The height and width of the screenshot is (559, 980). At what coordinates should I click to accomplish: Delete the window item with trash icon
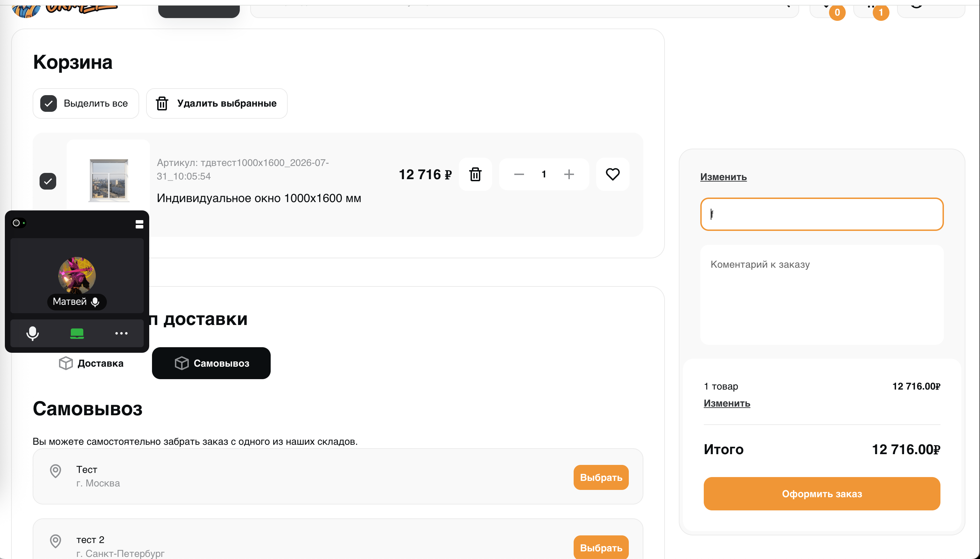click(475, 174)
